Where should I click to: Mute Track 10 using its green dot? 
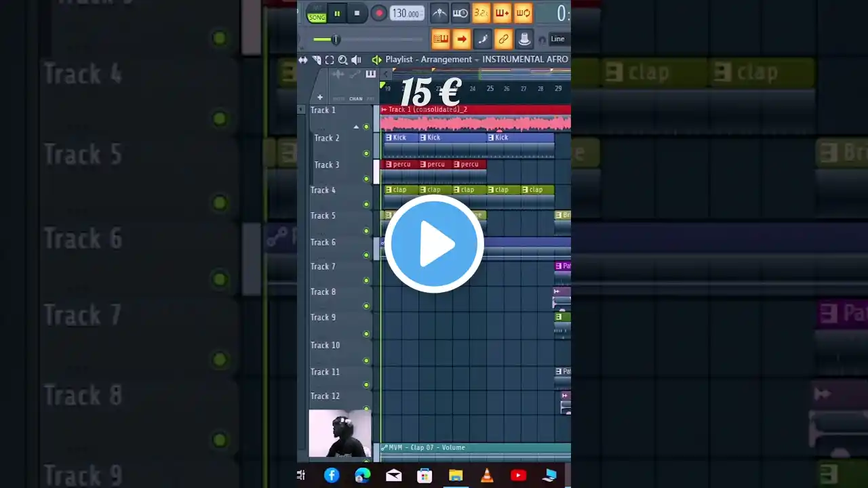click(x=366, y=359)
